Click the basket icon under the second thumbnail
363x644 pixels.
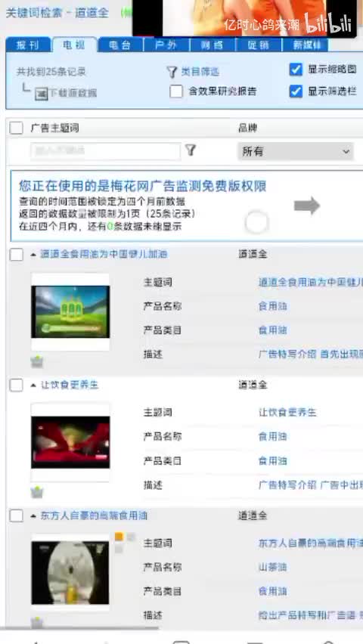37,491
